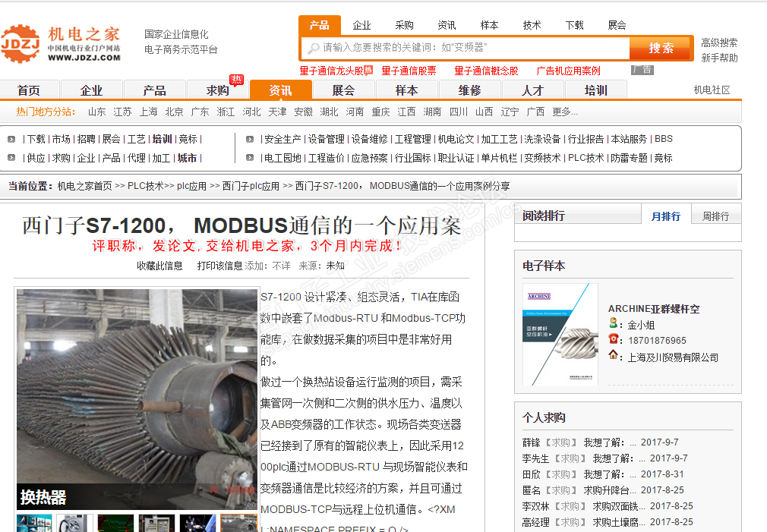Click the house icon by 上海及川贸易有限公司
The width and height of the screenshot is (767, 532).
click(614, 355)
